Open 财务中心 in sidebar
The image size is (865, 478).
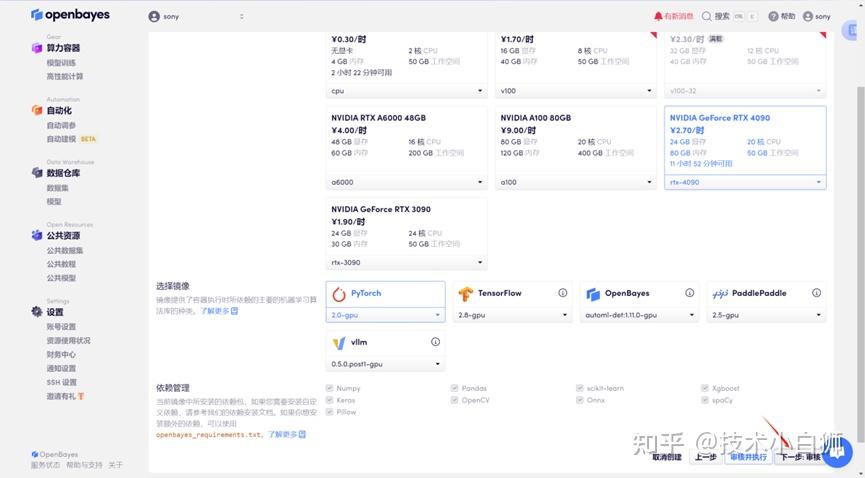point(61,354)
